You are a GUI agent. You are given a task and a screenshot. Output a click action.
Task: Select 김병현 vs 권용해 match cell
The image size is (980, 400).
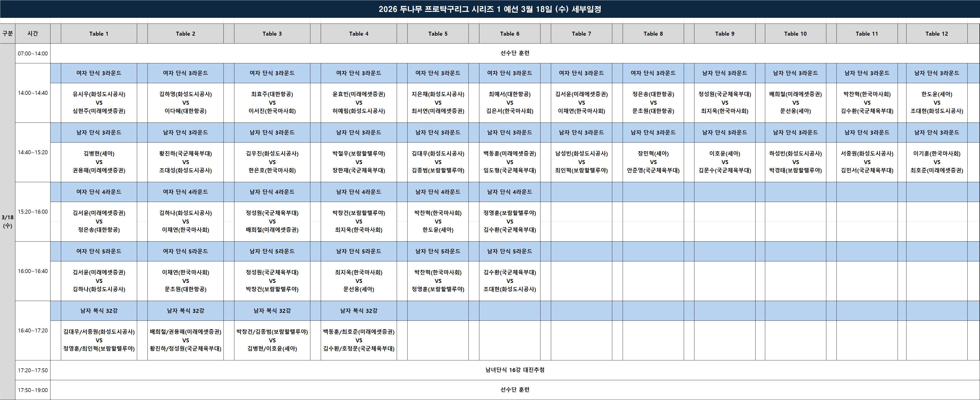pos(98,162)
